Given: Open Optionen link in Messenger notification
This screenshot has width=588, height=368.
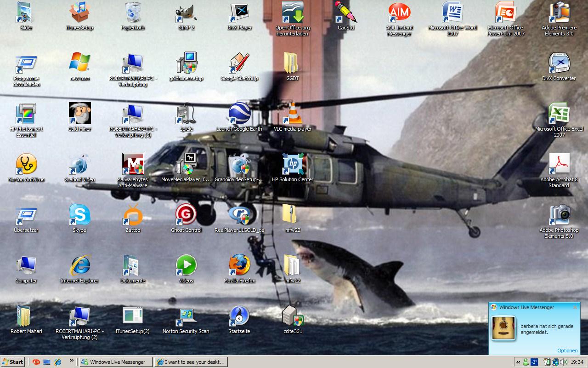Looking at the screenshot, I should point(567,351).
